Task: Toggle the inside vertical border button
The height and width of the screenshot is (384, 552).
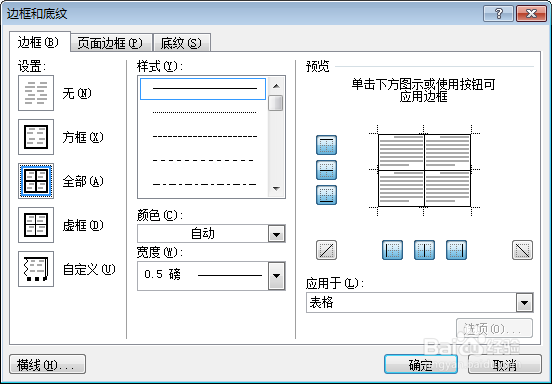Action: 424,250
